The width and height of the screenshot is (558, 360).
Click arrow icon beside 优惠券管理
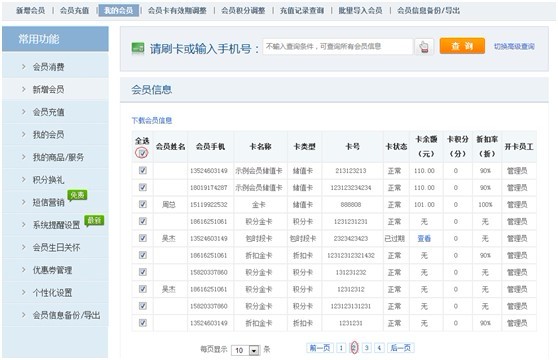pos(24,270)
